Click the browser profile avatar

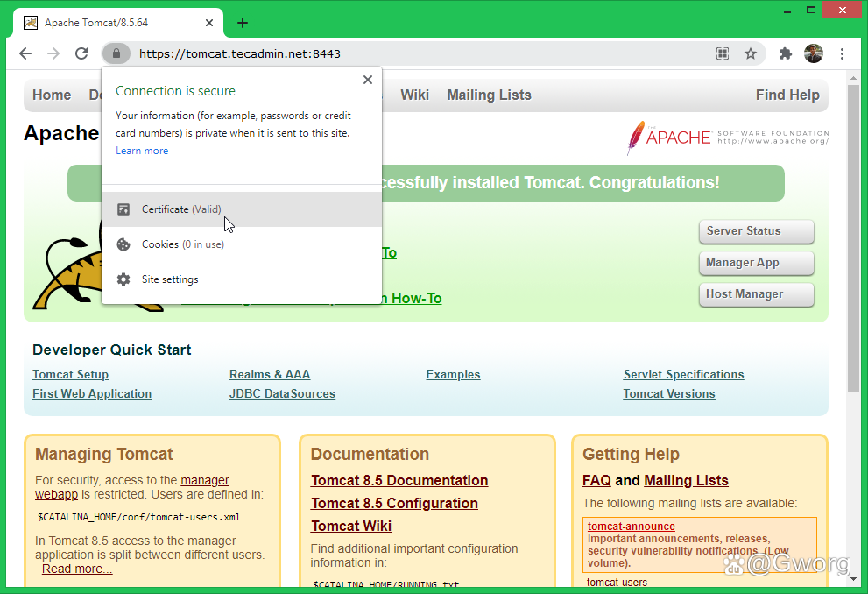click(813, 53)
